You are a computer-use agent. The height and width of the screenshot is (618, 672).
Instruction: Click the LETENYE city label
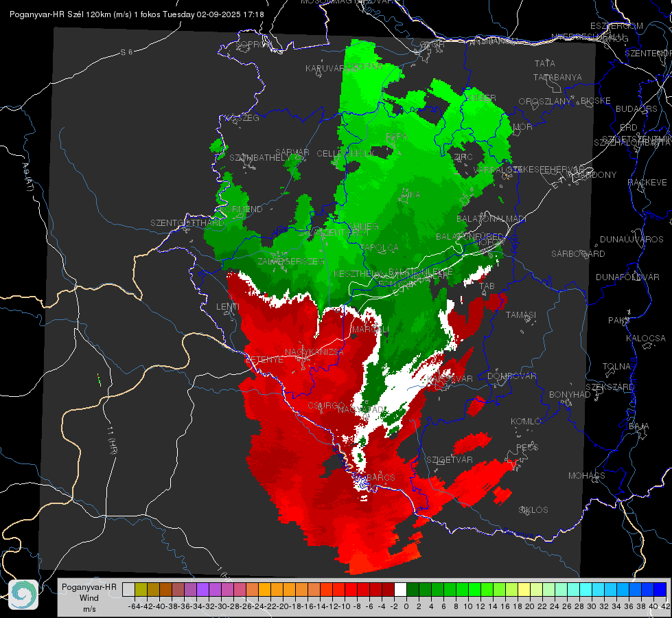[264, 360]
